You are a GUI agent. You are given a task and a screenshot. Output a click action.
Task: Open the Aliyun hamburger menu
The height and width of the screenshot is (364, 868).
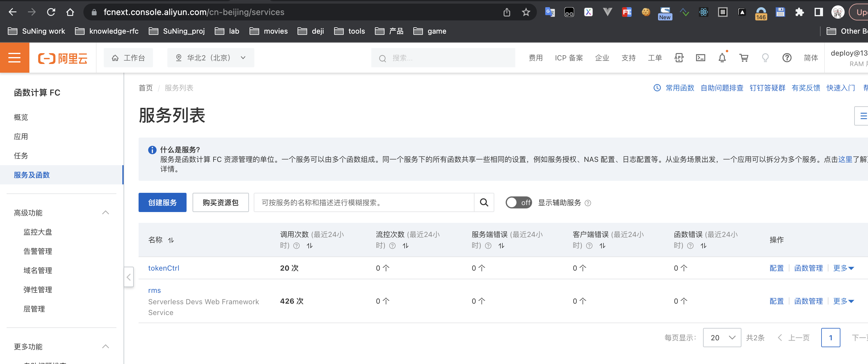pyautogui.click(x=14, y=58)
